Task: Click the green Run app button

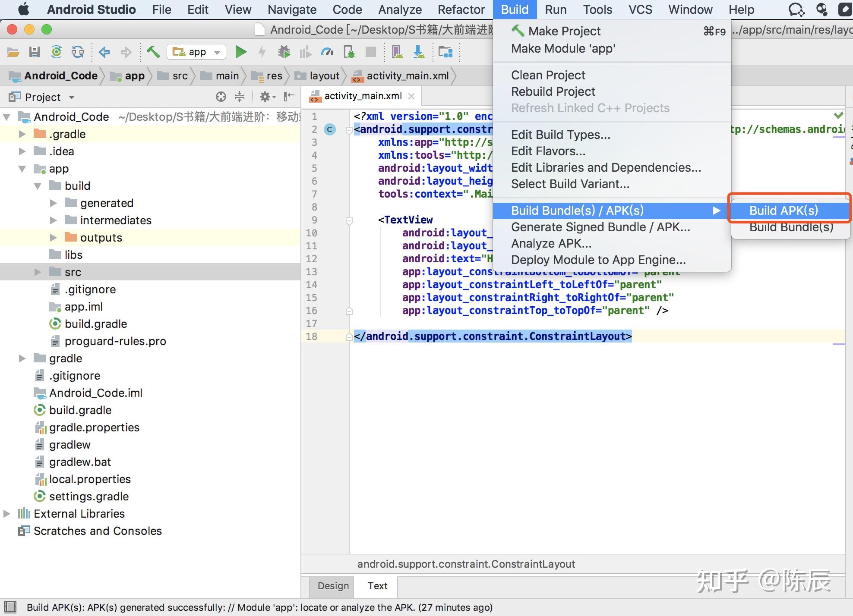Action: (241, 52)
